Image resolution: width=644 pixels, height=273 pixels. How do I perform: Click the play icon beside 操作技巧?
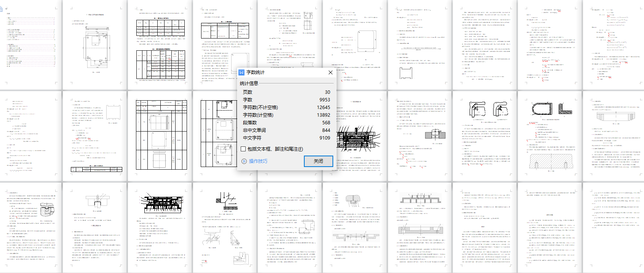[x=244, y=161]
